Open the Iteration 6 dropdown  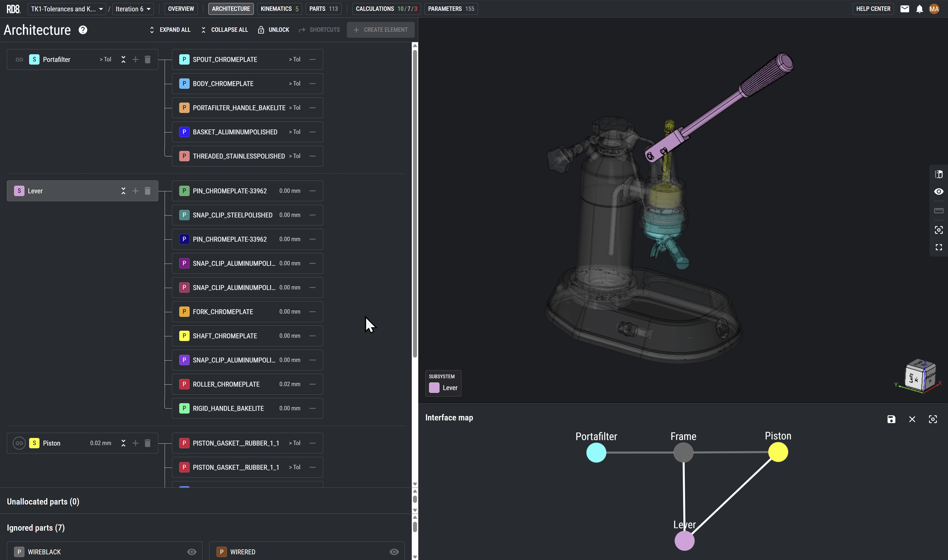pyautogui.click(x=133, y=9)
